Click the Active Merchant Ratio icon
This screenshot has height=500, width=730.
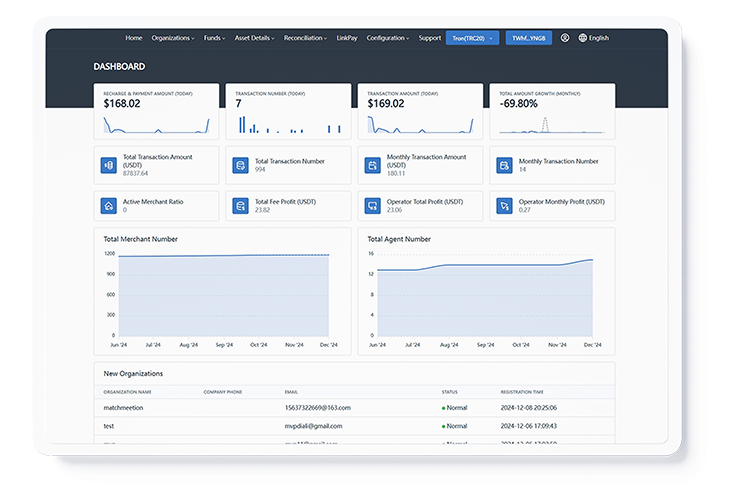(x=108, y=206)
